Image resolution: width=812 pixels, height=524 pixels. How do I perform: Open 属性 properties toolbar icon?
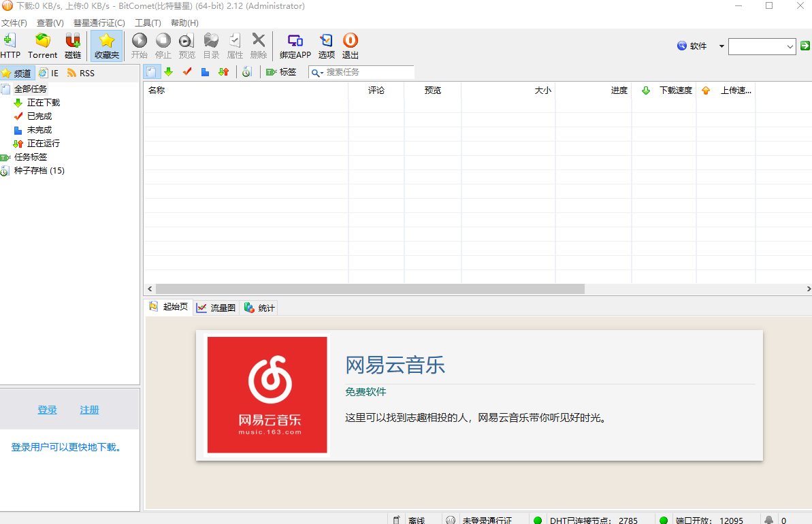coord(235,46)
